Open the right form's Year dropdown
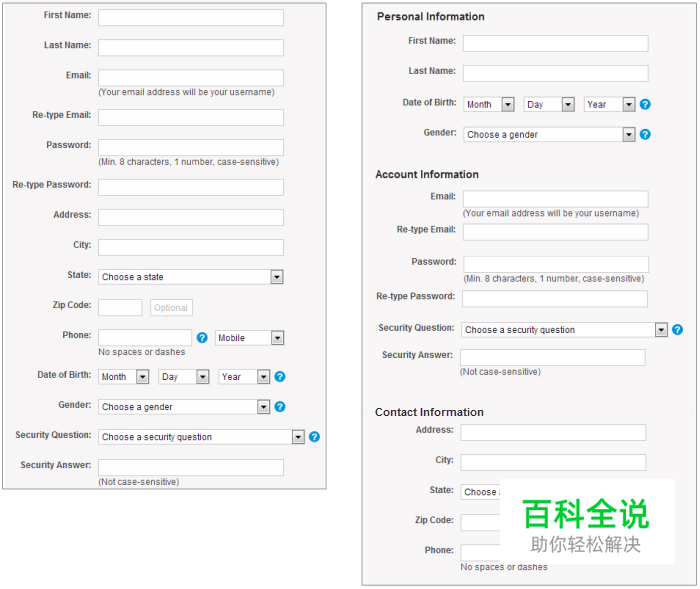The height and width of the screenshot is (589, 700). (609, 104)
